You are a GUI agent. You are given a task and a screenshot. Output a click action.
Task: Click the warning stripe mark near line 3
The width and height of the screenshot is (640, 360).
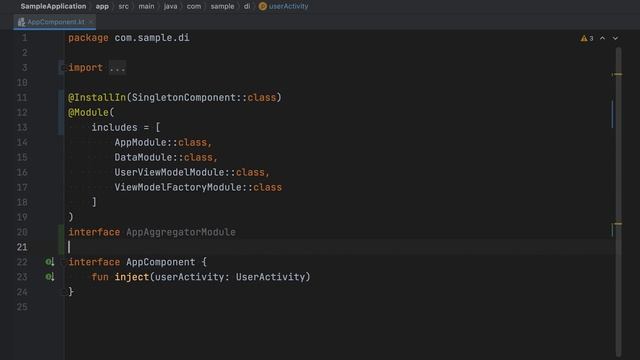617,74
